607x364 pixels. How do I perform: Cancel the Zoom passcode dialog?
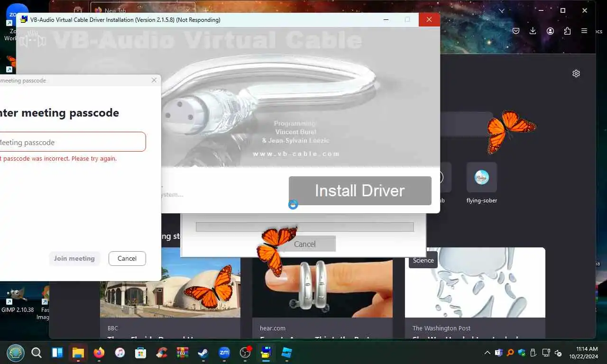pos(127,258)
